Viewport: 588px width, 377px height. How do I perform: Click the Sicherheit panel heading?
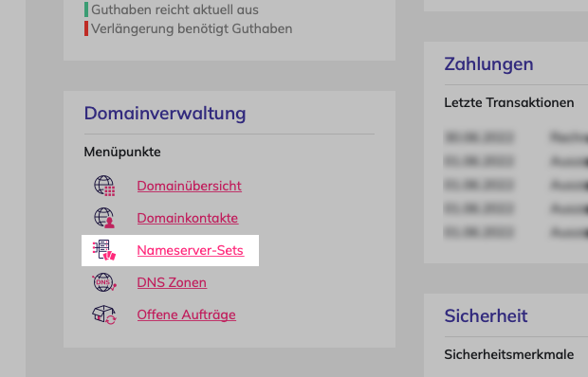(486, 315)
